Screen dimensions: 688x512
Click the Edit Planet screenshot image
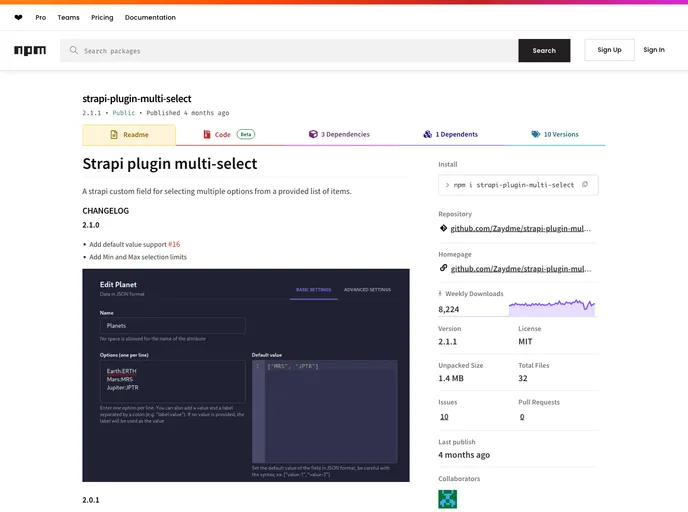tap(246, 376)
